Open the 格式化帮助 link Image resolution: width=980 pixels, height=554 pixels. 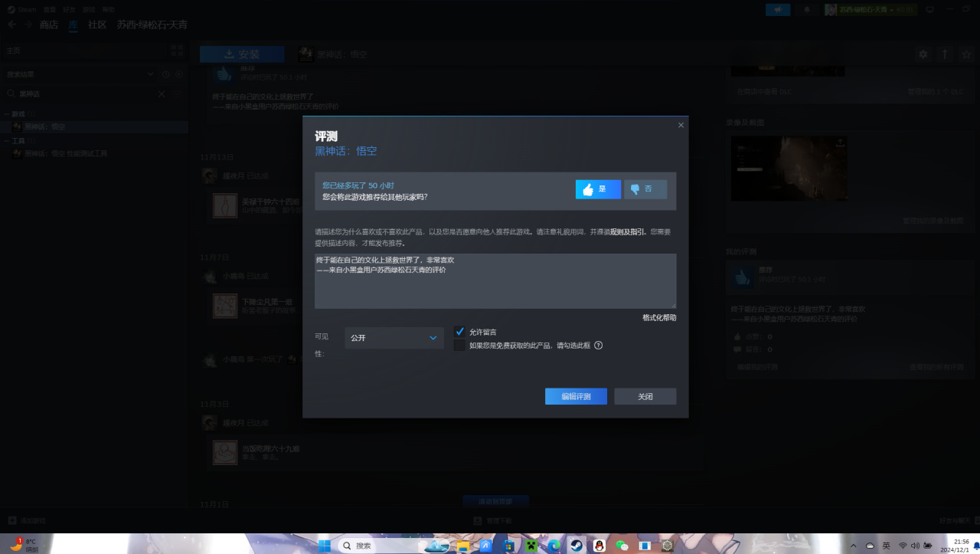point(659,317)
